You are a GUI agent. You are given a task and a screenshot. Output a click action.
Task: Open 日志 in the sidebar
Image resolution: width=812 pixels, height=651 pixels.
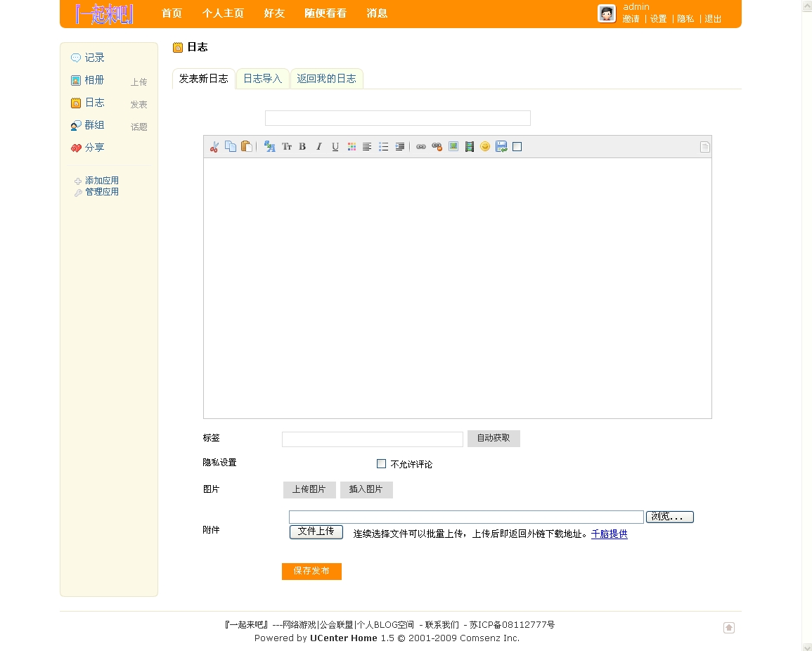[94, 103]
